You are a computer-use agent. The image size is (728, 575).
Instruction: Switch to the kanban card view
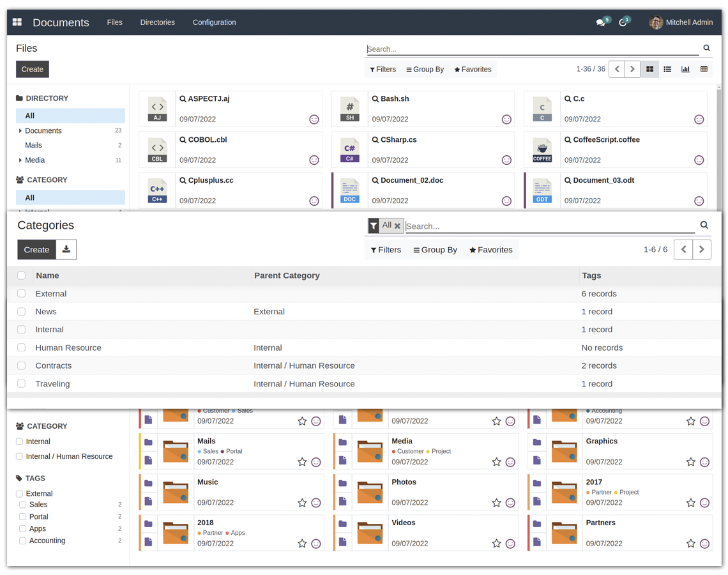[649, 69]
